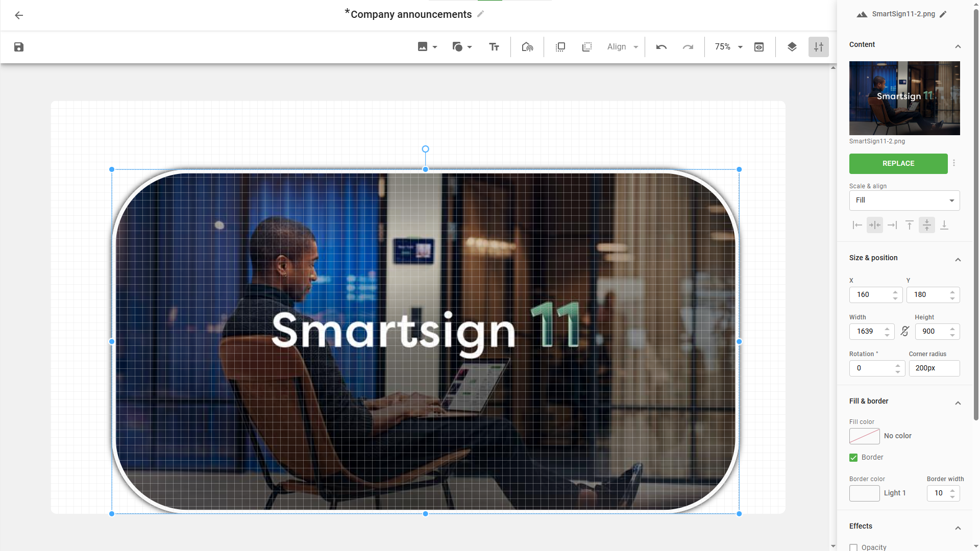Viewport: 980px width, 551px height.
Task: Open the insert image dropdown menu
Action: pyautogui.click(x=427, y=47)
